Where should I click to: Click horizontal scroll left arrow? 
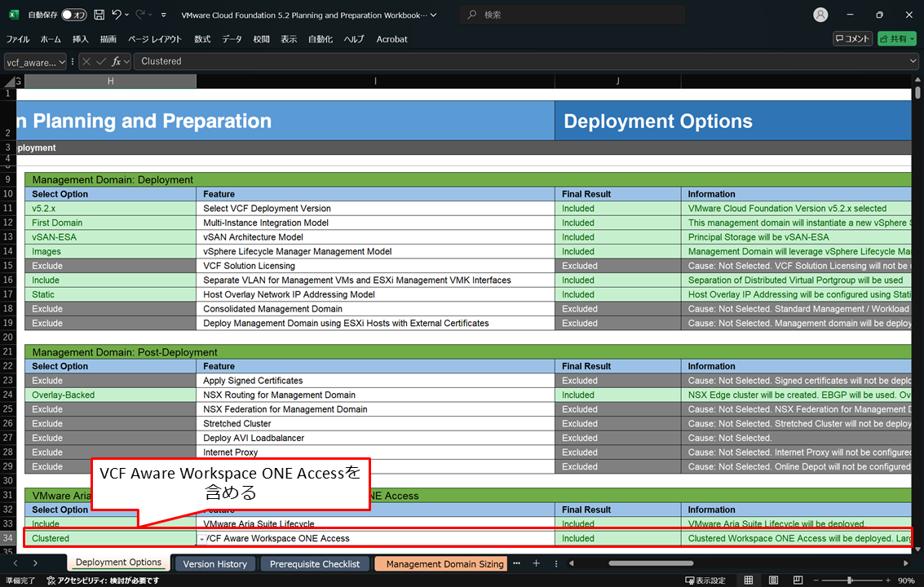pos(571,563)
